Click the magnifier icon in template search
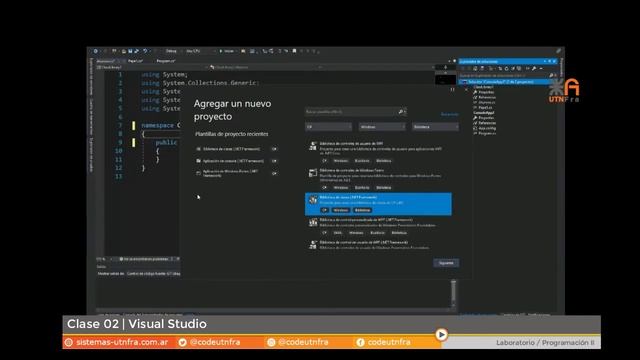The height and width of the screenshot is (360, 640). pyautogui.click(x=400, y=112)
